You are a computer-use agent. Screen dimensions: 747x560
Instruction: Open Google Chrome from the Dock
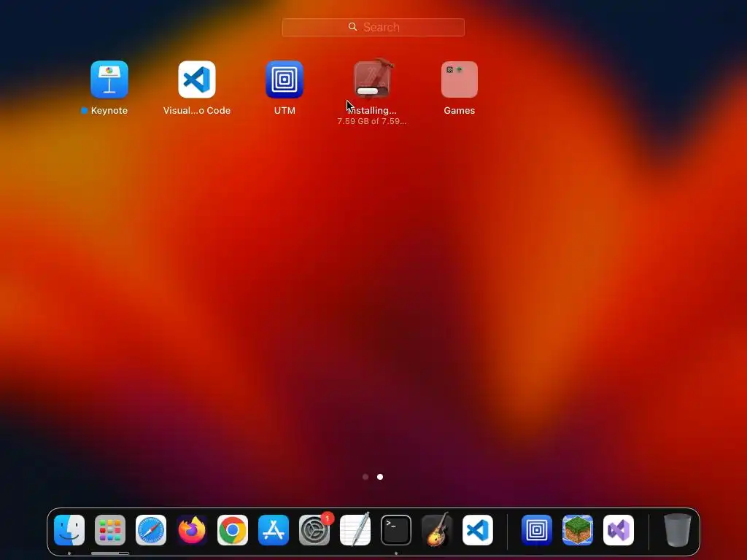tap(233, 530)
